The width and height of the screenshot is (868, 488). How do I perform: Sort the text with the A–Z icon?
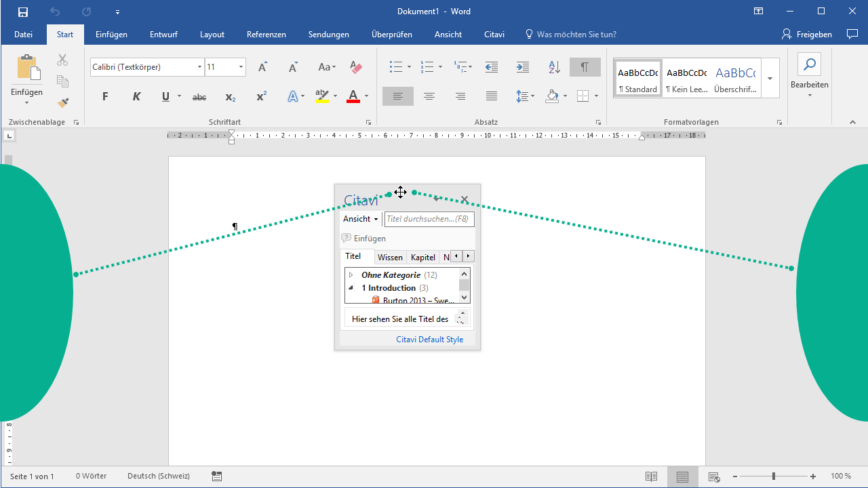(554, 67)
